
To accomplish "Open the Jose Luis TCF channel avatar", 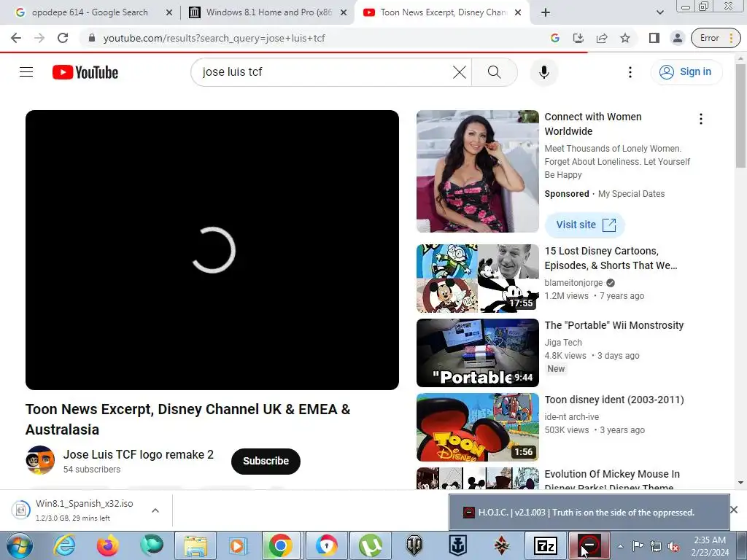I will tap(40, 460).
